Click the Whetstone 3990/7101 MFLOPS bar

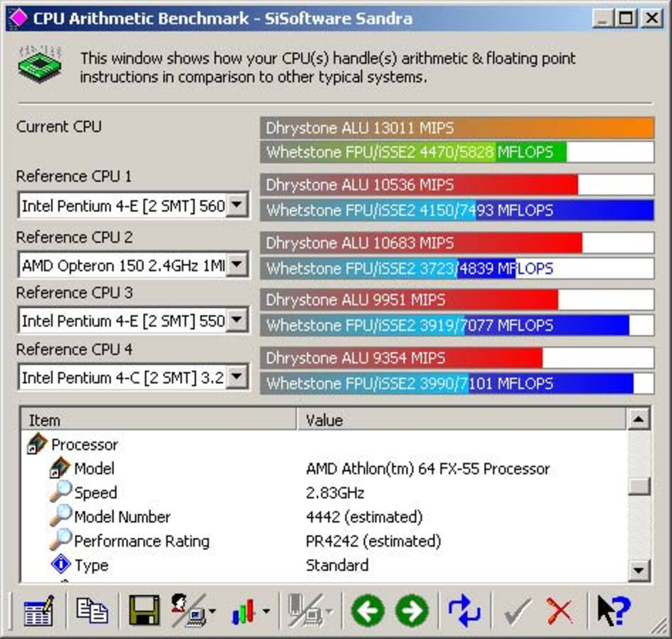[x=457, y=384]
